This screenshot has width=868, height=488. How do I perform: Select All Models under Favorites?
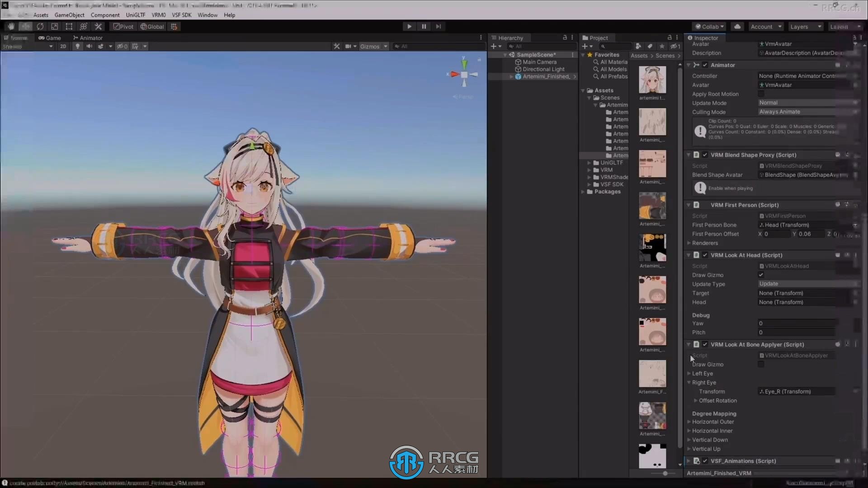pyautogui.click(x=610, y=69)
